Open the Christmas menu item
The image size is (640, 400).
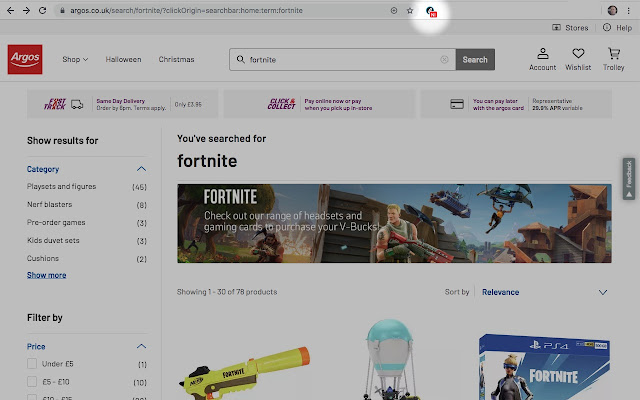point(176,60)
